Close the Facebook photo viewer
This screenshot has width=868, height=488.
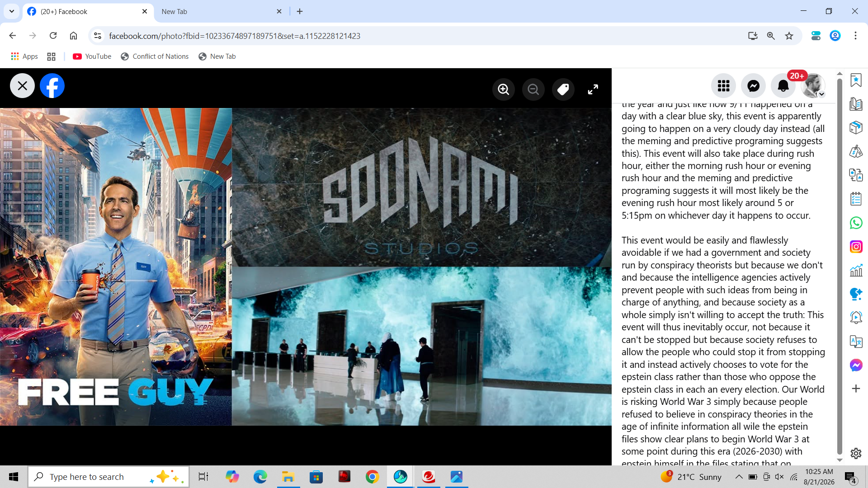(22, 86)
